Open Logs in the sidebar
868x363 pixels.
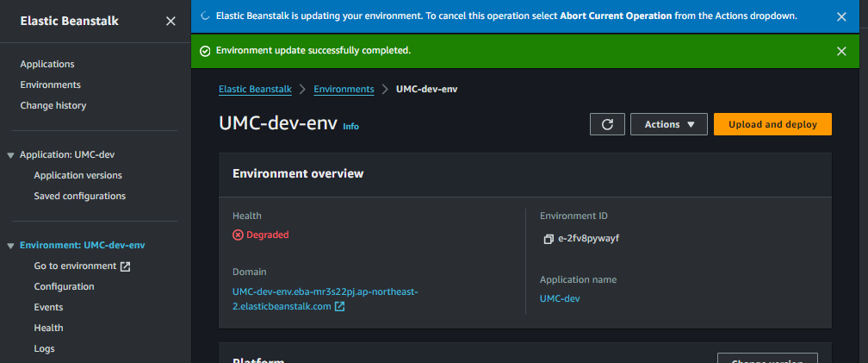pos(44,348)
